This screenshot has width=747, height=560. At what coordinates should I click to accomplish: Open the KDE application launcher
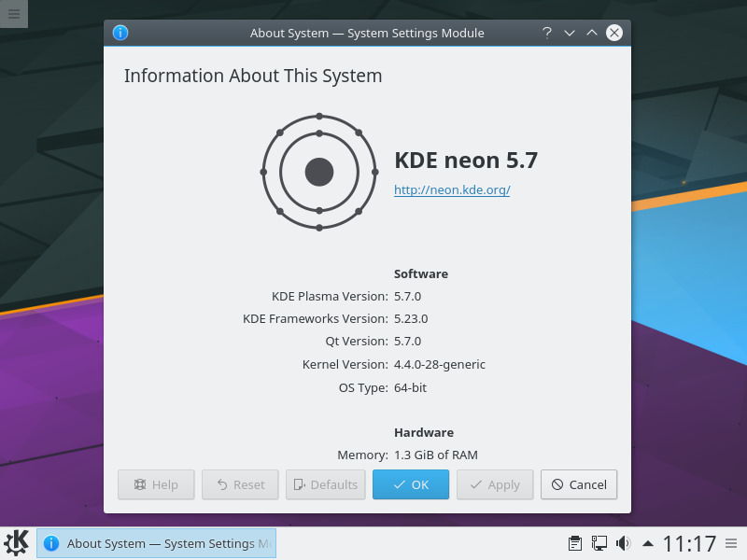click(x=16, y=543)
